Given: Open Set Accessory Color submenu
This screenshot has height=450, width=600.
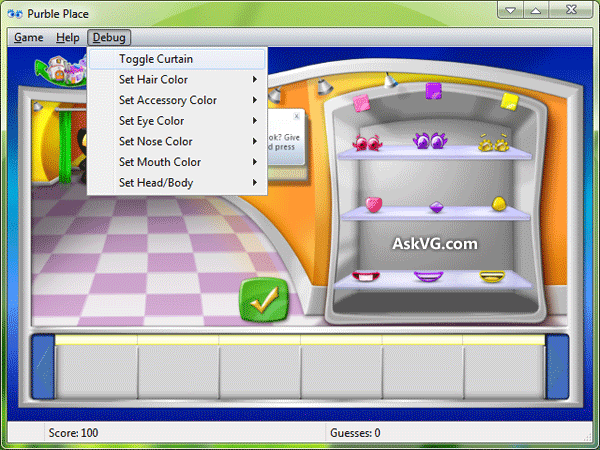Looking at the screenshot, I should coord(177,100).
